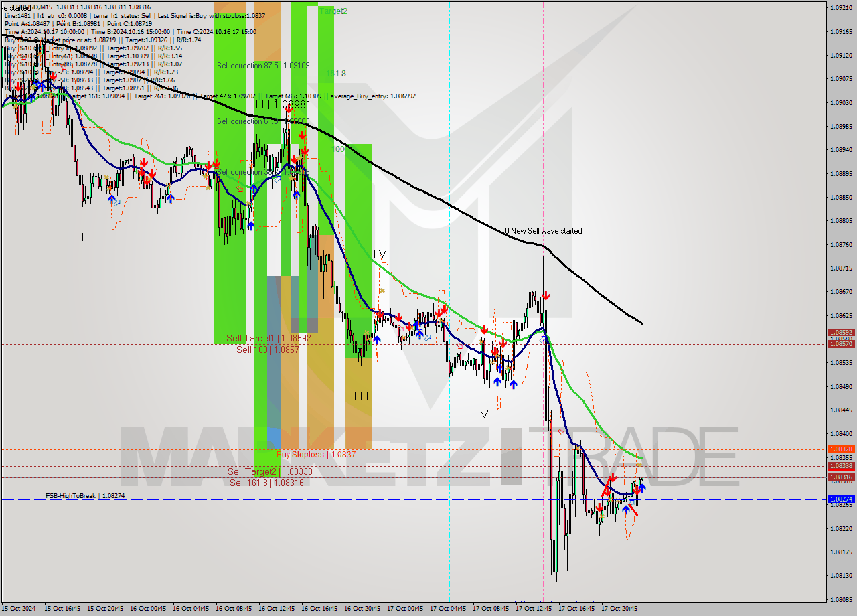This screenshot has width=857, height=616.
Task: Click the 'Buy Stoploss | 1.0837' label
Action: tap(316, 455)
